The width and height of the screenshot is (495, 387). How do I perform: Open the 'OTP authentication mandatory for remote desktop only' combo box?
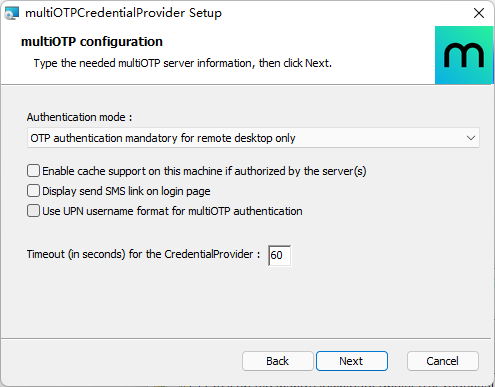point(253,138)
